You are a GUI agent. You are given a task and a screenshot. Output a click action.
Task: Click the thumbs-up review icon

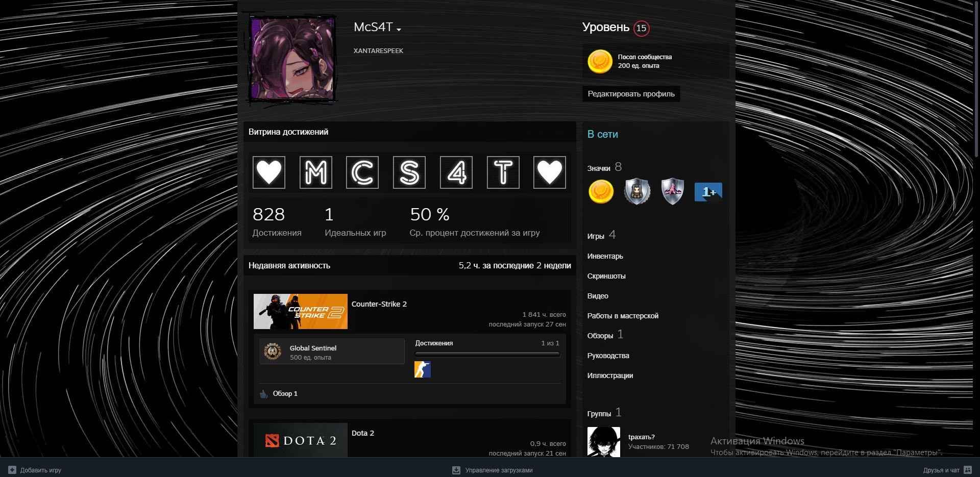[x=263, y=394]
